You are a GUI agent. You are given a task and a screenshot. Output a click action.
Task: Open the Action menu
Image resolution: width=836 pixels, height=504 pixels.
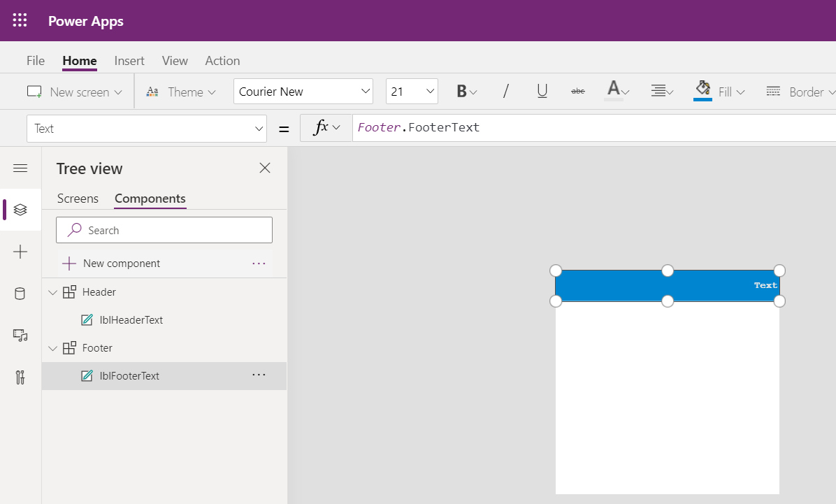coord(222,61)
